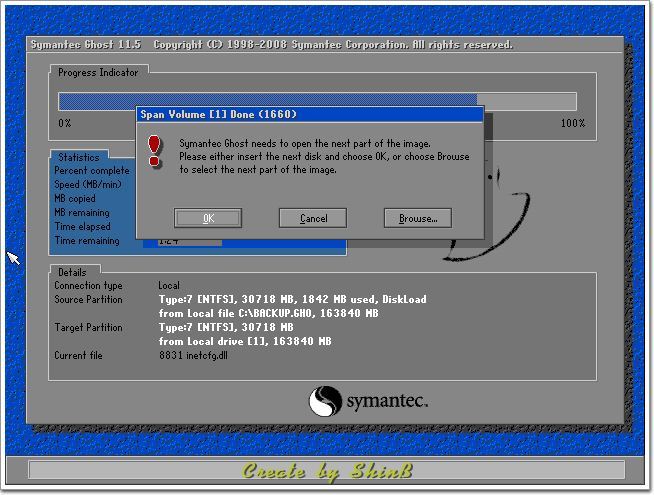Click the C:\BACKUP.GHO source file text
This screenshot has width=654, height=495.
[x=268, y=313]
